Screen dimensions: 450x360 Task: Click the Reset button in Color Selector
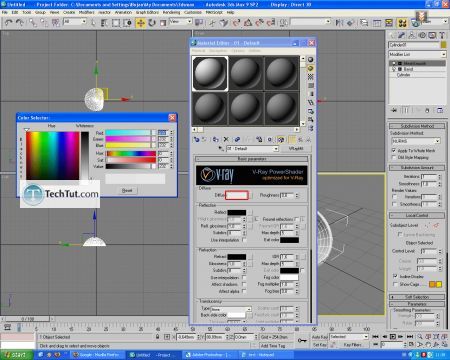[x=127, y=190]
